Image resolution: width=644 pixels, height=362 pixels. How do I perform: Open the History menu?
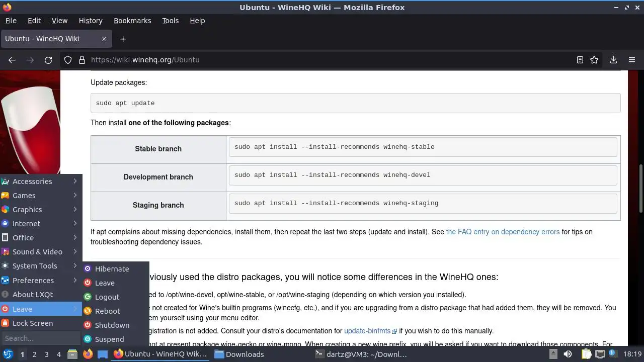91,21
